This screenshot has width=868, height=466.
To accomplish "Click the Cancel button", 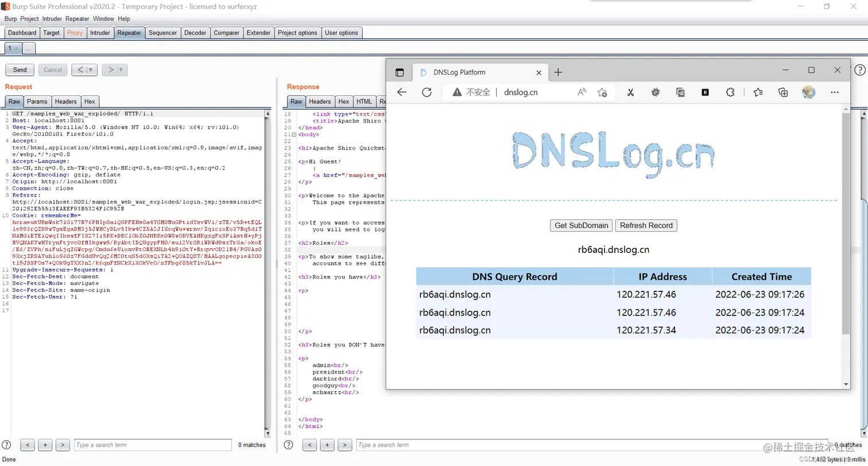I will click(x=53, y=70).
